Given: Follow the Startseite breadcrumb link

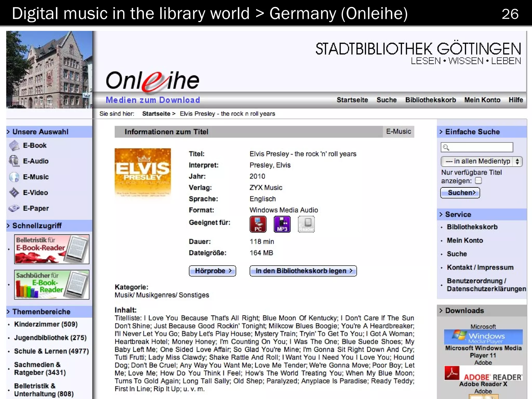Looking at the screenshot, I should [x=156, y=114].
